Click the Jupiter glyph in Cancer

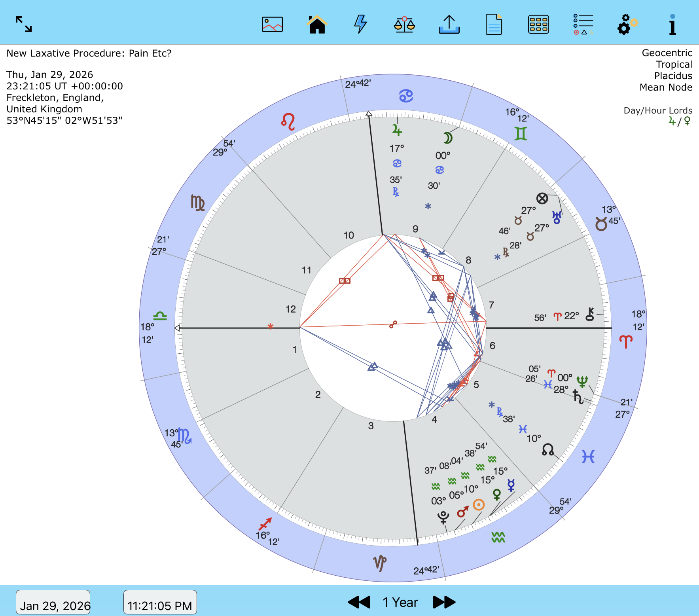click(397, 130)
